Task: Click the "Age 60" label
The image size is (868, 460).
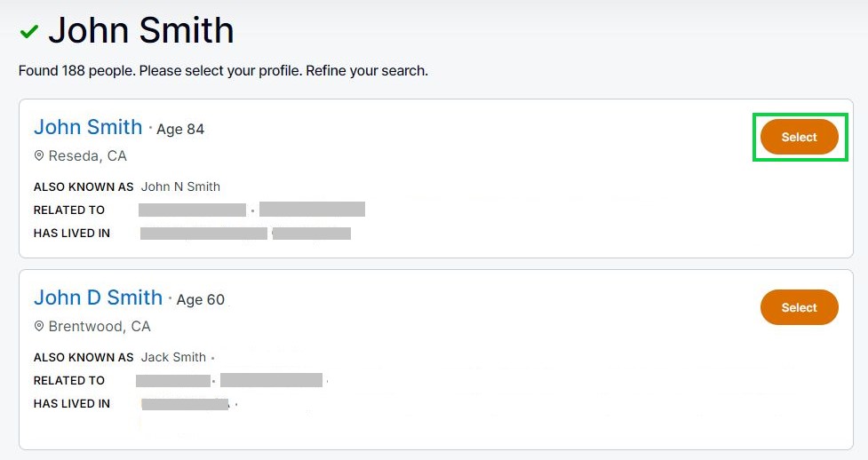Action: pos(201,300)
